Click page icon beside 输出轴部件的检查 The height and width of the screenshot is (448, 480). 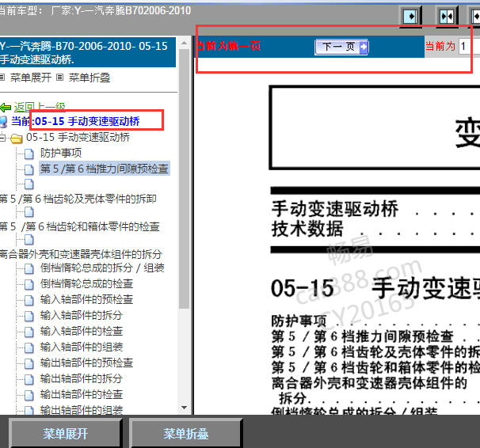(x=29, y=396)
